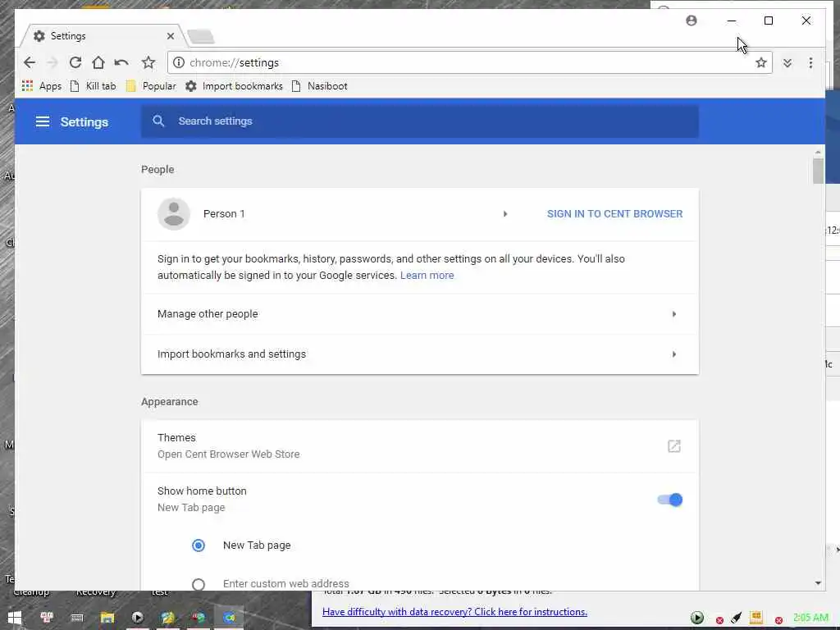Click the Person 1 avatar picture
The width and height of the screenshot is (840, 630).
(174, 214)
